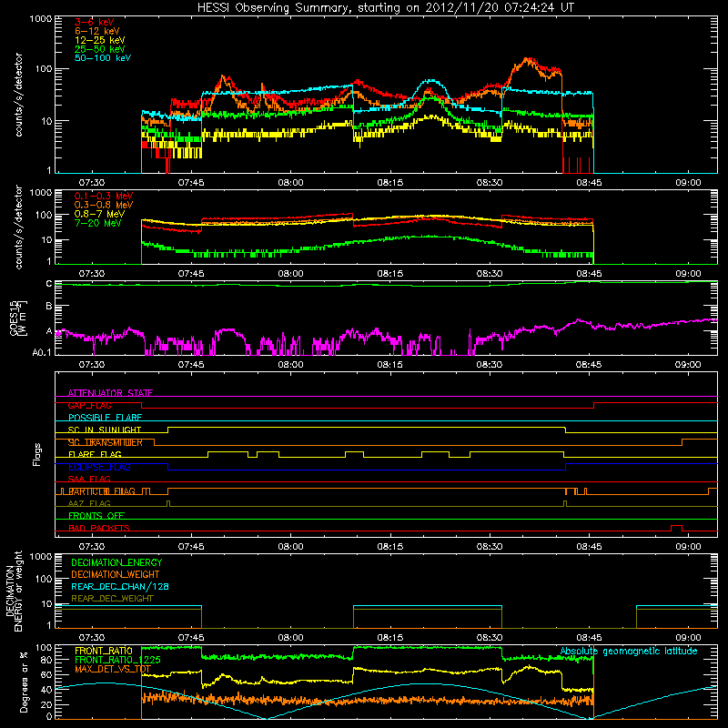
Task: Click the BAD_PACKETS flag label
Action: click(x=99, y=528)
